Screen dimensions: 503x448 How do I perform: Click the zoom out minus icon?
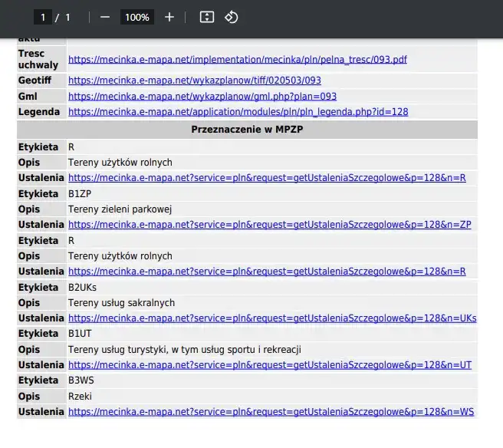coord(105,17)
